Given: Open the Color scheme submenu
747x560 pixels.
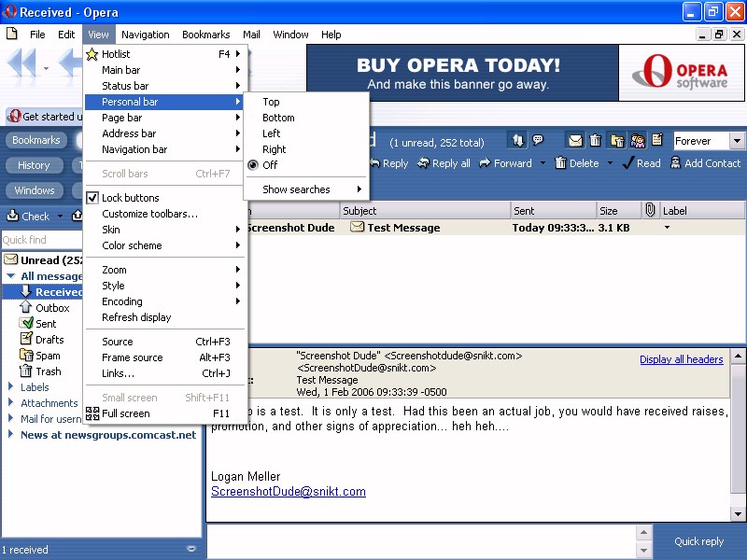Looking at the screenshot, I should [164, 245].
